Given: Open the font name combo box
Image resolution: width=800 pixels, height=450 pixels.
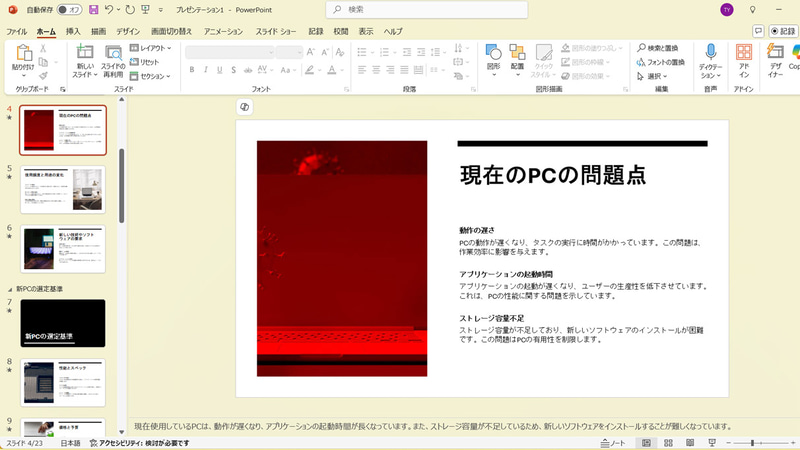Looking at the screenshot, I should 230,52.
